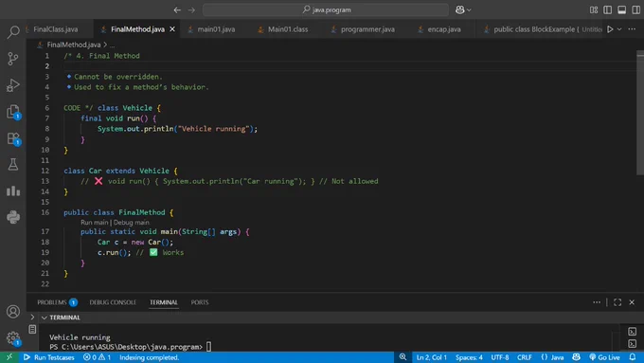Open the PROBLEMS panel tab
644x363 pixels.
pos(57,302)
